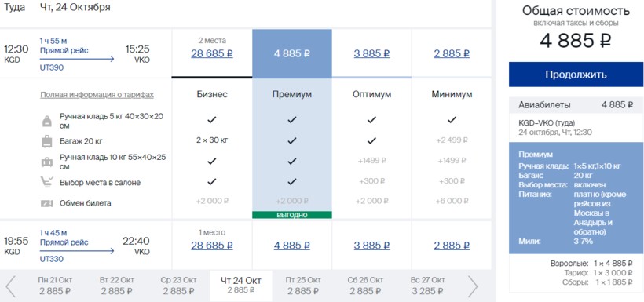Click the seat selection icon
The width and height of the screenshot is (644, 302).
tap(47, 182)
